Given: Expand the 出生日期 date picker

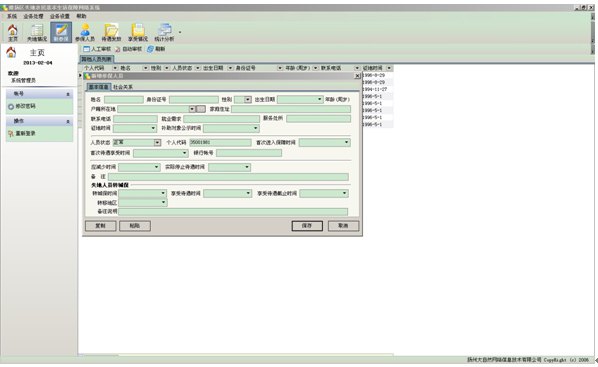Looking at the screenshot, I should 320,100.
